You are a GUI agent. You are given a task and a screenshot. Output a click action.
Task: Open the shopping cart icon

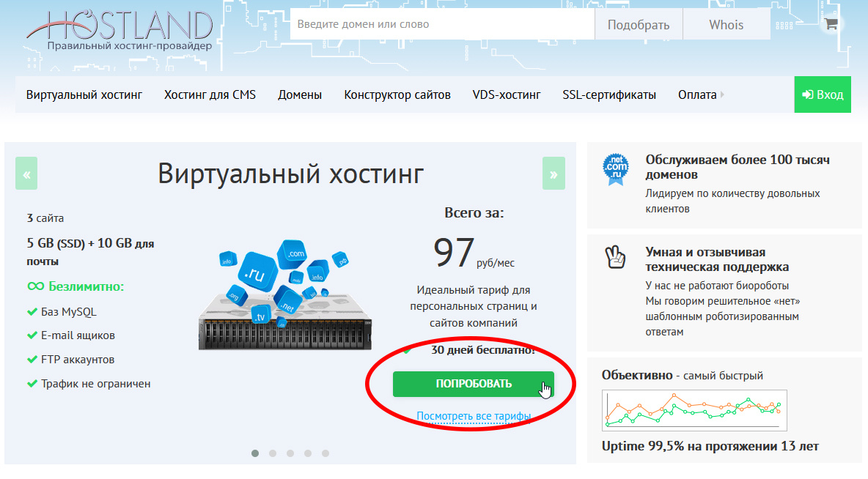pos(831,23)
